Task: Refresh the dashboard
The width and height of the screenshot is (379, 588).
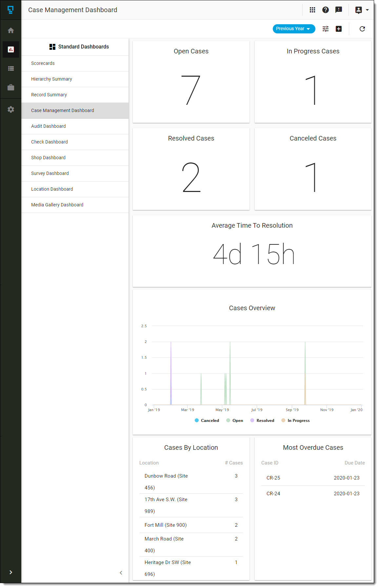Action: coord(362,29)
